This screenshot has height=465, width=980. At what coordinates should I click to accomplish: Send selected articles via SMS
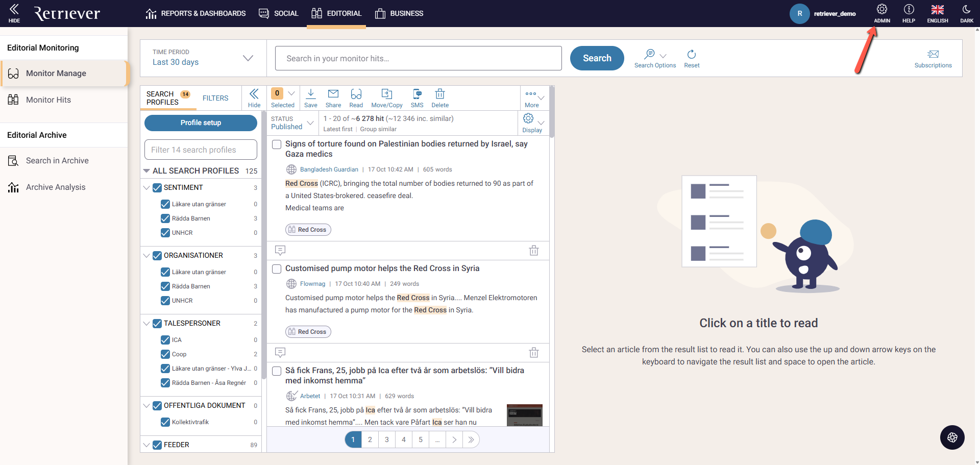(417, 98)
